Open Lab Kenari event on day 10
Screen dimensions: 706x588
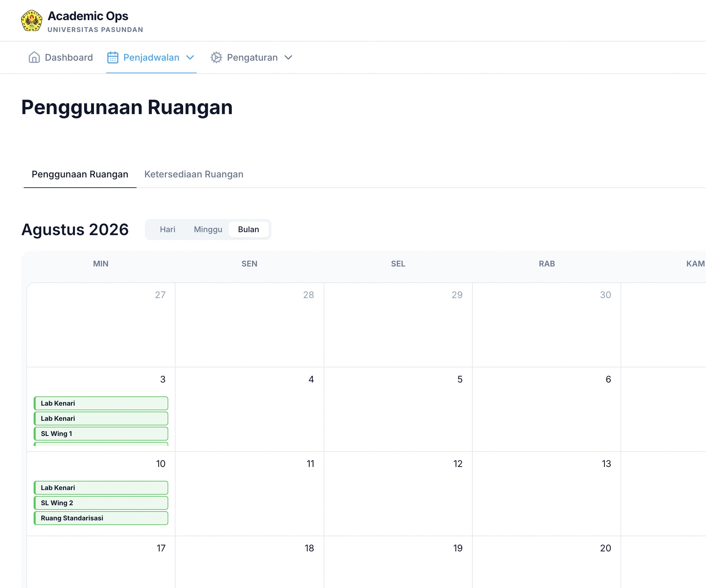click(x=101, y=487)
